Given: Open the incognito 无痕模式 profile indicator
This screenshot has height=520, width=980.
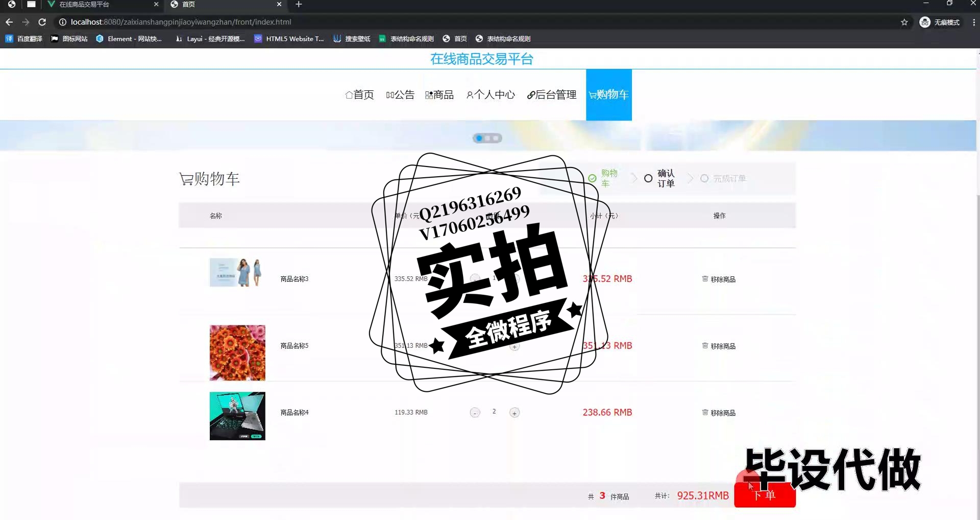Looking at the screenshot, I should [940, 22].
